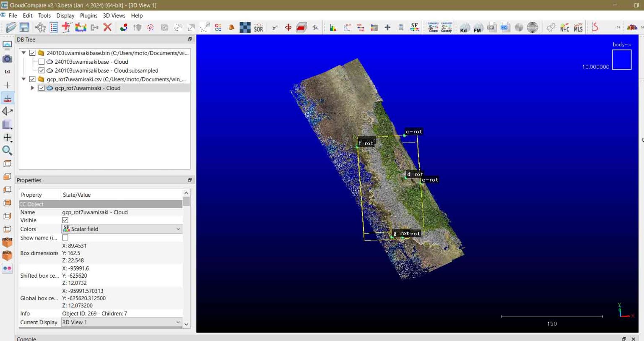Image resolution: width=644 pixels, height=341 pixels.
Task: Open the CSV export plugin icon
Action: tap(504, 28)
